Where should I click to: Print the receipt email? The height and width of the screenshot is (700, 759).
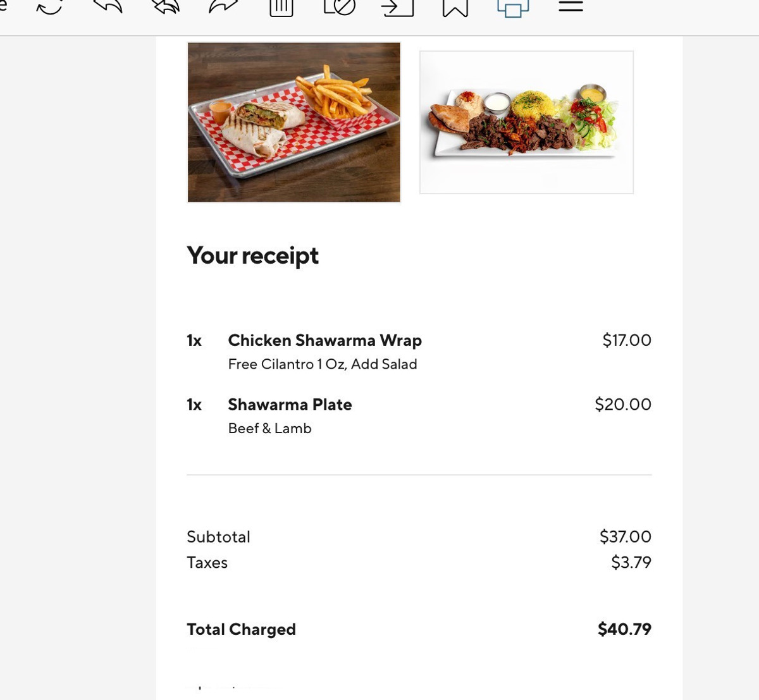tap(513, 8)
